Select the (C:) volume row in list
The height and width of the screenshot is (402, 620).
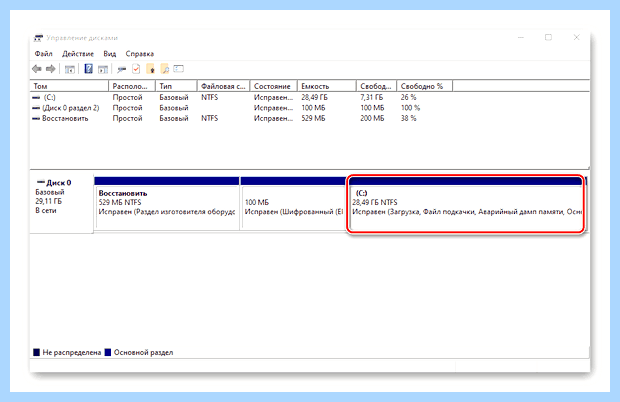point(310,97)
